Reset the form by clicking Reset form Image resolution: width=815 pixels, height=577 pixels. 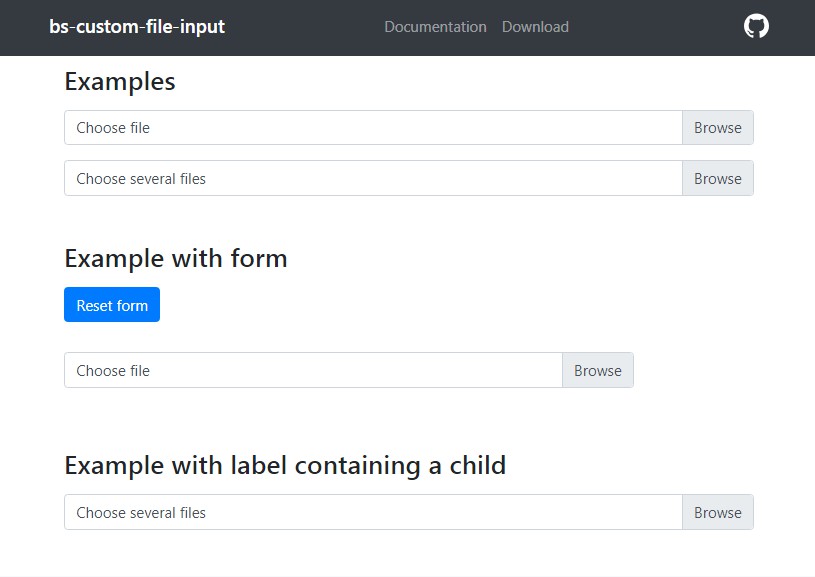(x=111, y=305)
